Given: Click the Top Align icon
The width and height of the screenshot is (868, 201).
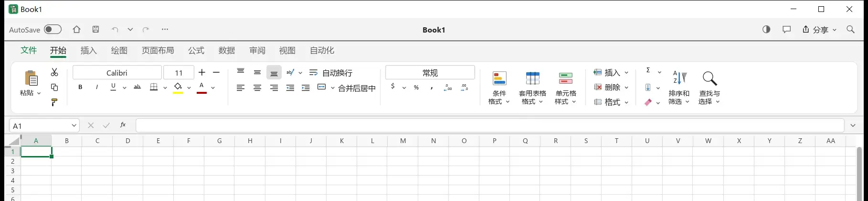Looking at the screenshot, I should click(241, 72).
